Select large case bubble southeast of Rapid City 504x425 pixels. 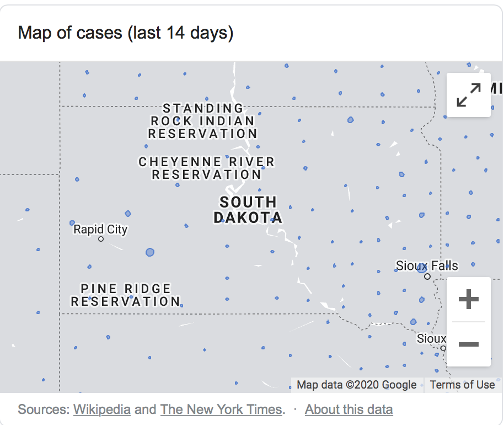point(150,252)
